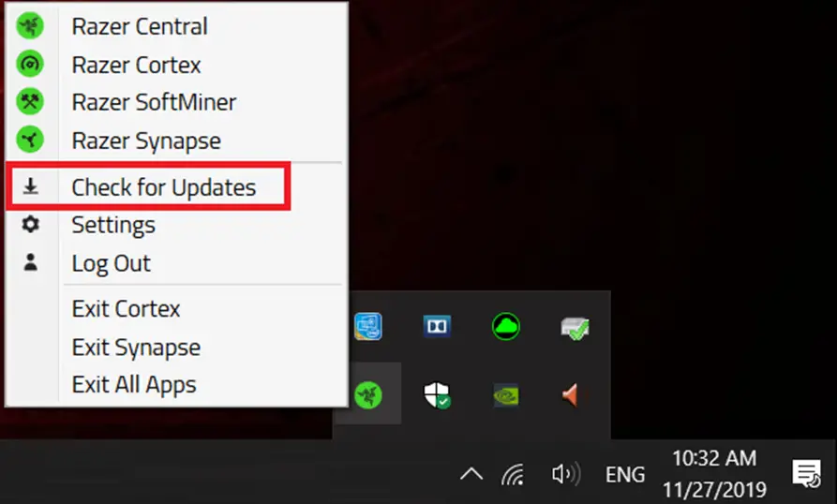Collapse hidden icons with the taskbar chevron
Viewport: 837px width, 504px height.
(x=471, y=474)
